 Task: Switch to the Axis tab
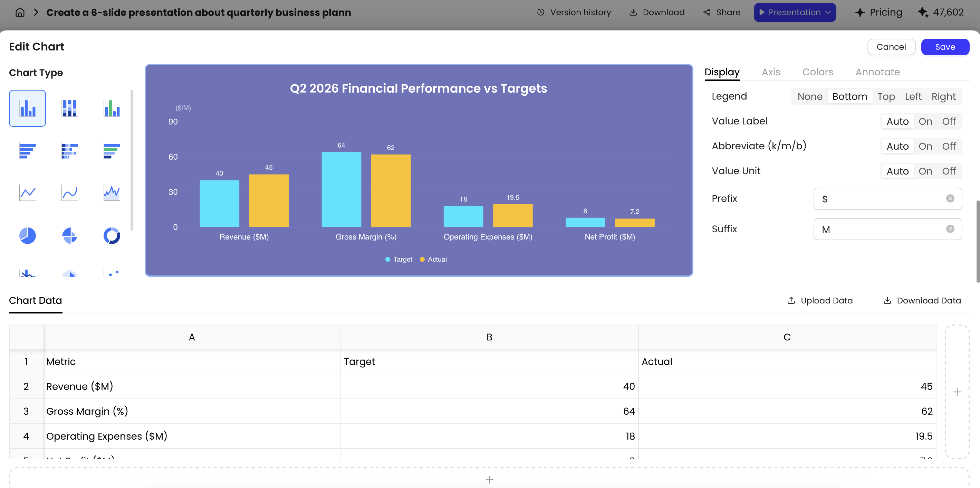[x=771, y=72]
